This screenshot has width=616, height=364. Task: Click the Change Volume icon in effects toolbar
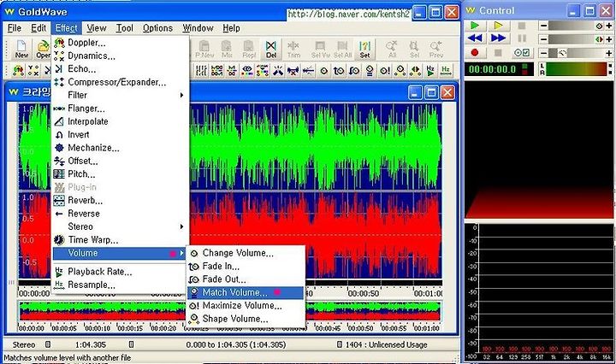323,71
